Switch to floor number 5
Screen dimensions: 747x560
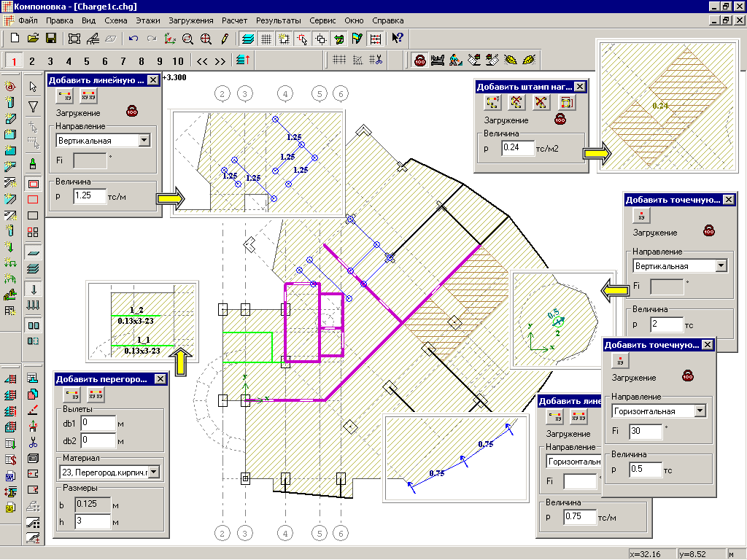point(86,61)
